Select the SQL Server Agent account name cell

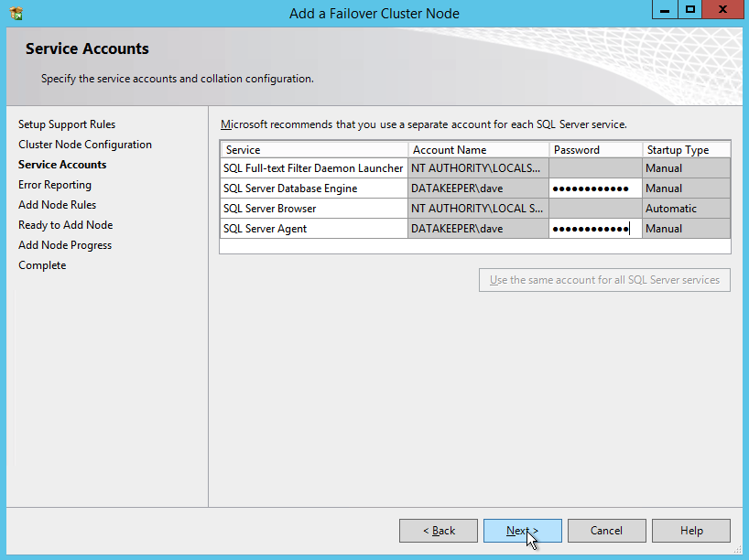[x=478, y=229]
